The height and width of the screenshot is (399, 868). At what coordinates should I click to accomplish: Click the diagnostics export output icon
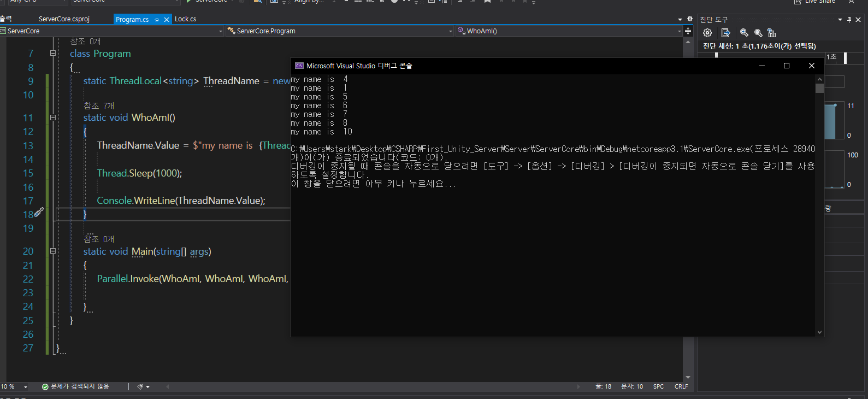(725, 33)
